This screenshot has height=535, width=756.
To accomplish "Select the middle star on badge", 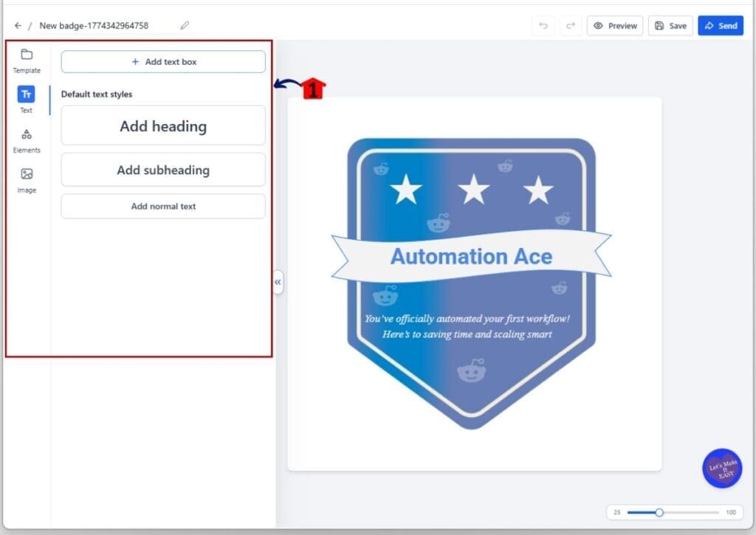I will click(473, 190).
